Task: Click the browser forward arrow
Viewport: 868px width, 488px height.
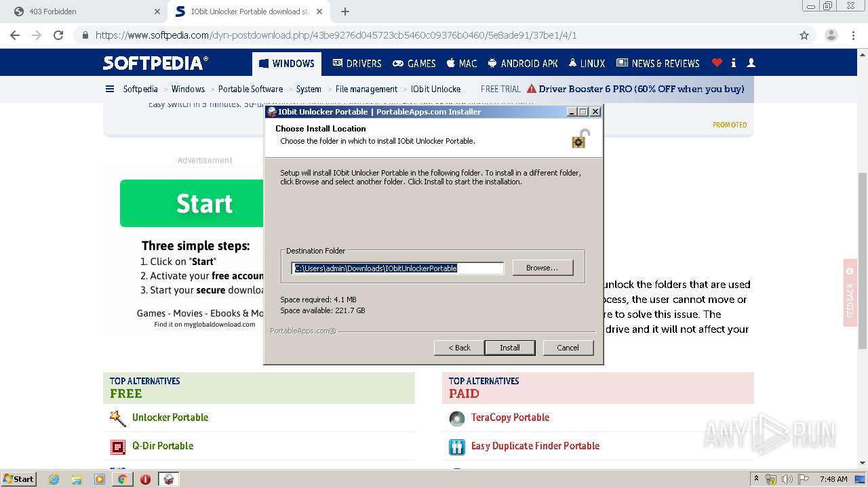Action: click(37, 35)
